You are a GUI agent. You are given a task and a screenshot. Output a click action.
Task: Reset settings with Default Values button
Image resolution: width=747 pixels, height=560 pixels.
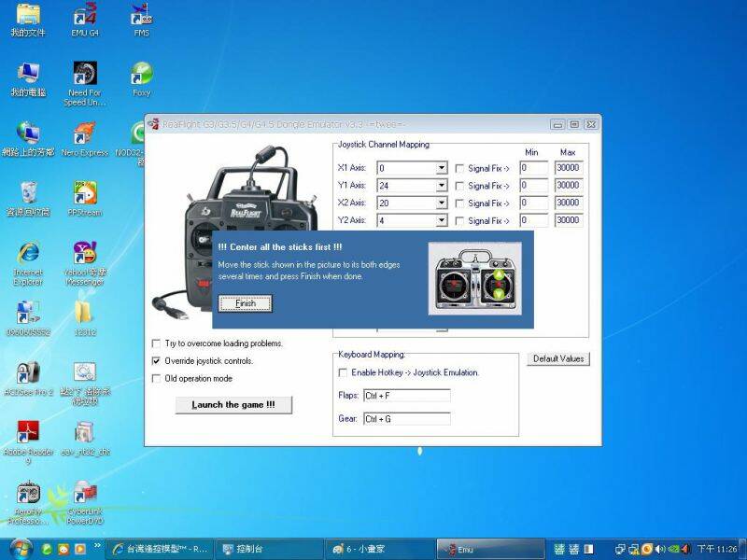[558, 358]
